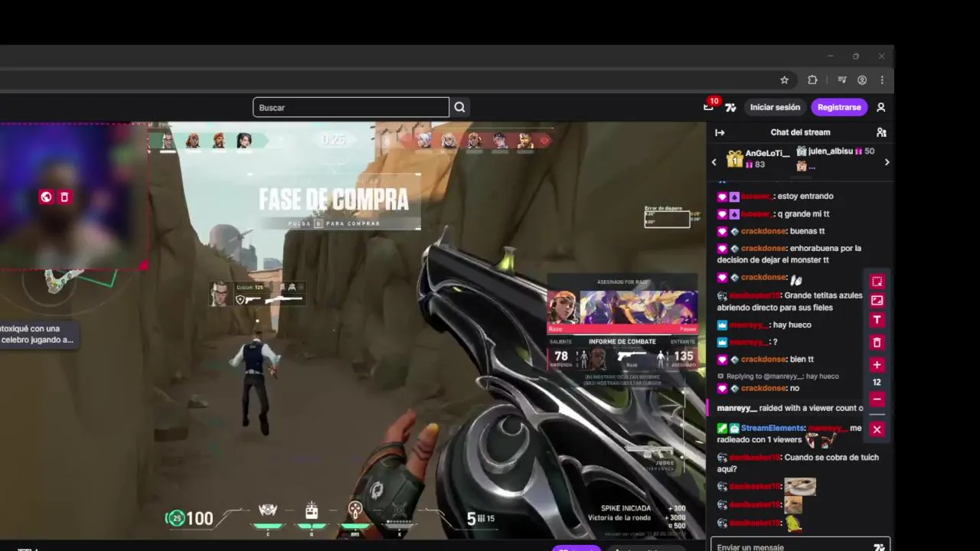
Task: Click the trash icon in overlay toolbar
Action: pos(877,342)
